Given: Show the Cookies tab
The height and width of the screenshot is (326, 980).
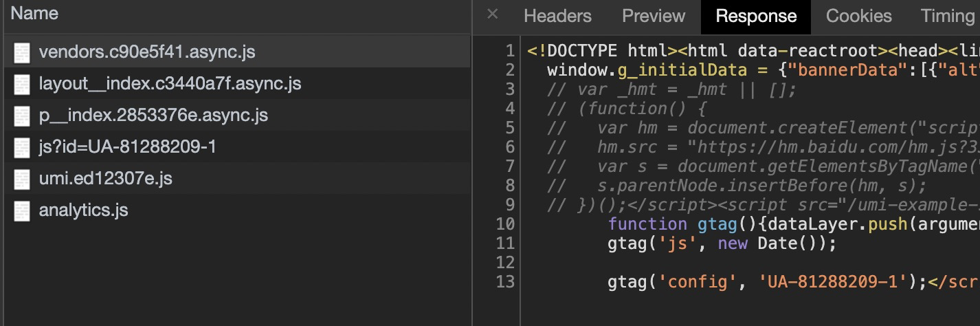Looking at the screenshot, I should pyautogui.click(x=858, y=17).
